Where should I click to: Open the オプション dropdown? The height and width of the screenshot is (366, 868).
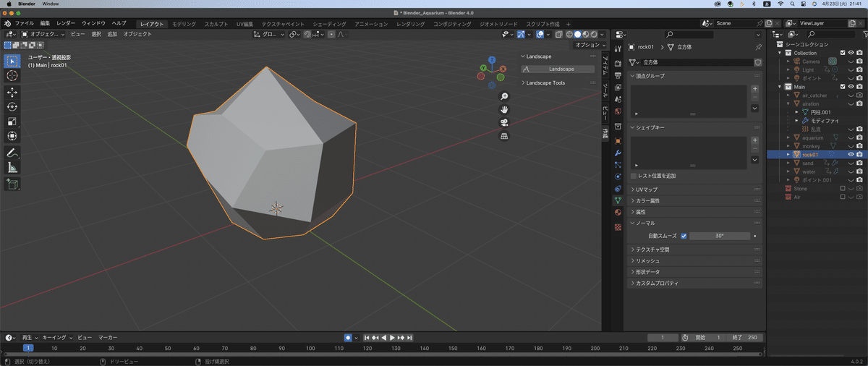(590, 45)
